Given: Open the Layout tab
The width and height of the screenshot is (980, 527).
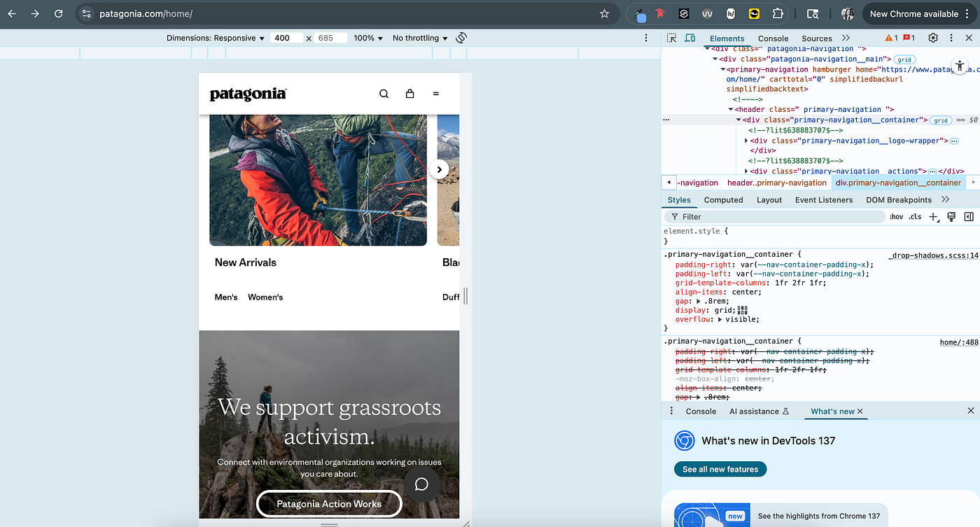Looking at the screenshot, I should (x=769, y=199).
